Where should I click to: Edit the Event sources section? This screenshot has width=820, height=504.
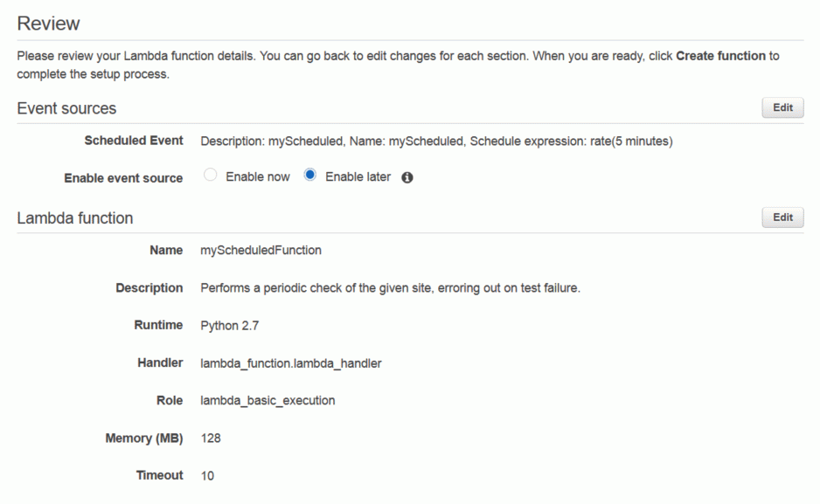782,107
